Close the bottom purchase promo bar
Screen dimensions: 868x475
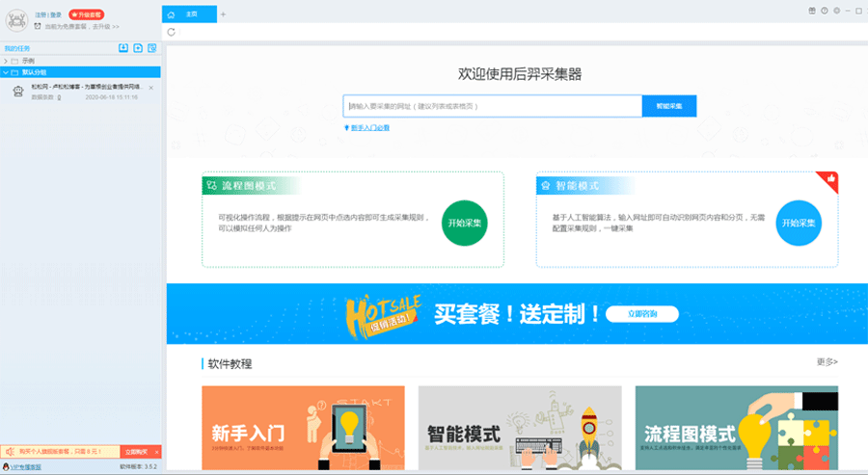click(x=156, y=452)
